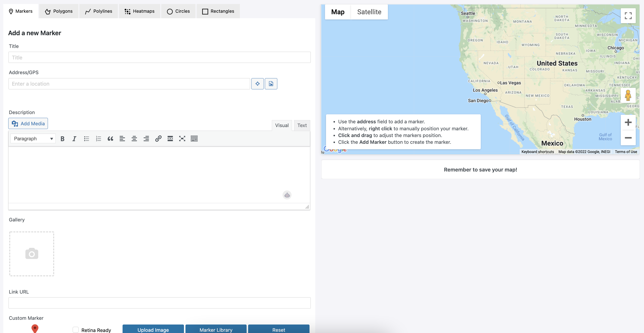Click the editor resize handle at the corner
The width and height of the screenshot is (644, 333).
(x=307, y=207)
